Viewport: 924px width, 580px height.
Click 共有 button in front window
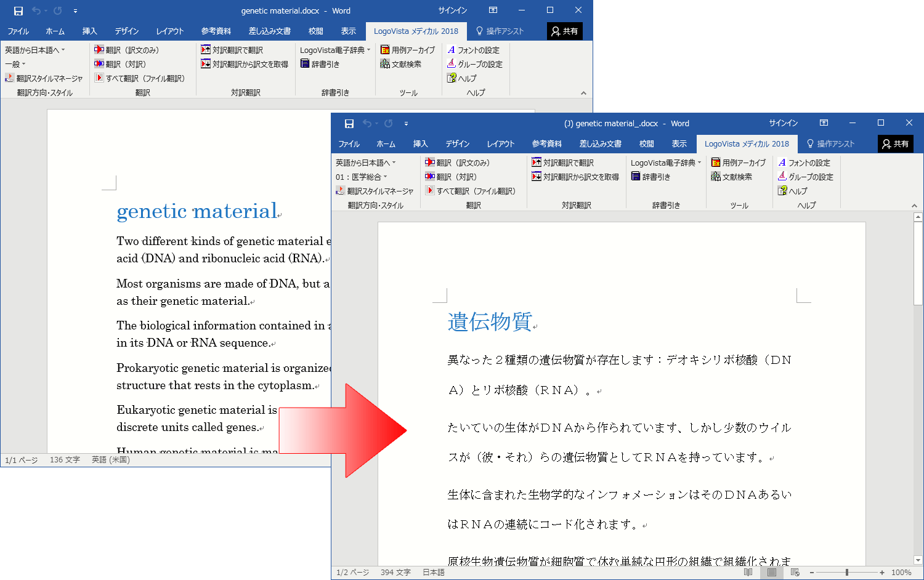pos(896,143)
